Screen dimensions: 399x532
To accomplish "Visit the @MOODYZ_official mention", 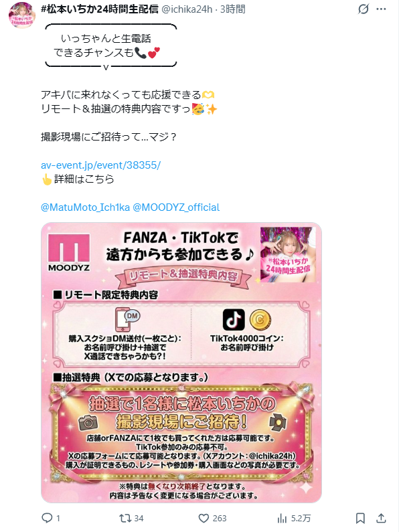I will [176, 207].
